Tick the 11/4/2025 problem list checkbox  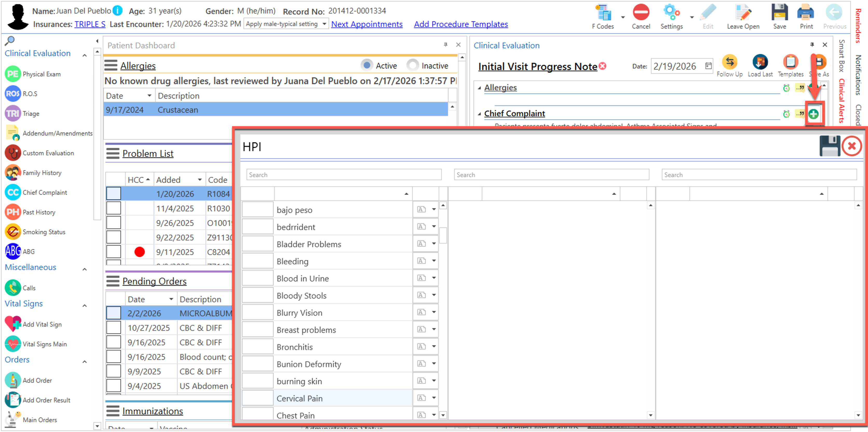coord(113,208)
